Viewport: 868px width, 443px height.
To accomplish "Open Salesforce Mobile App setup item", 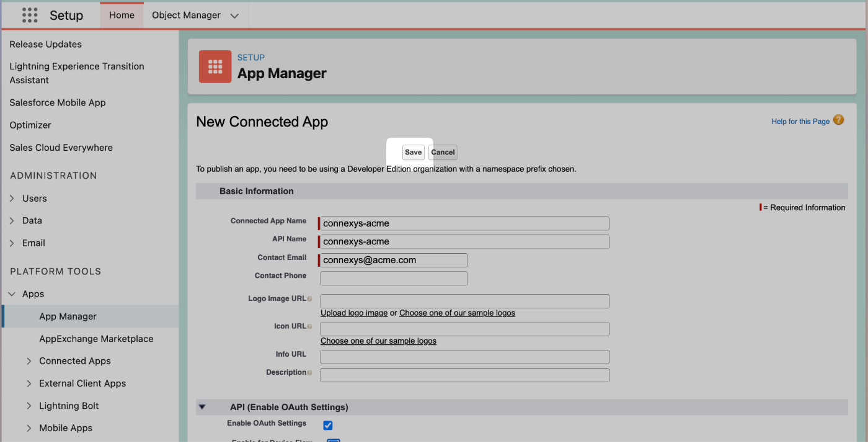I will (x=58, y=102).
